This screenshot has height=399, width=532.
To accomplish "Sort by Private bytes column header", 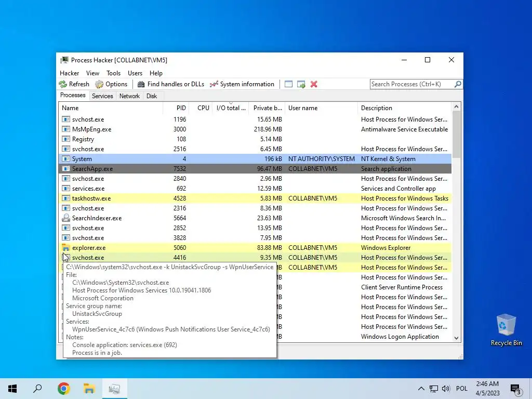I will (268, 108).
